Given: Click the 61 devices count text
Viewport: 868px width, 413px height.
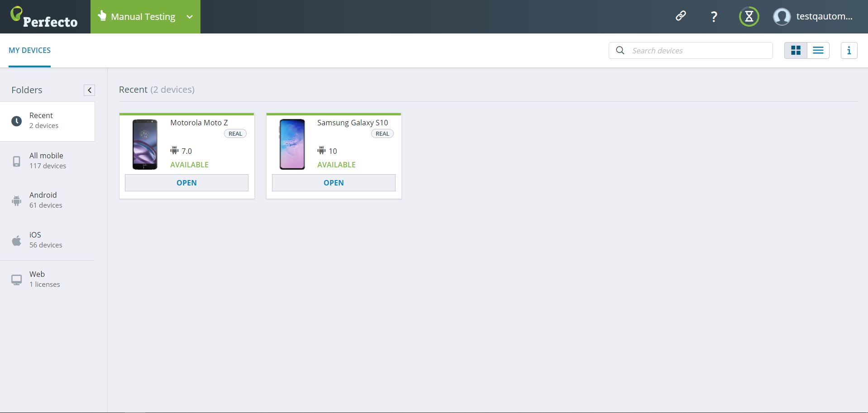Looking at the screenshot, I should click(46, 205).
